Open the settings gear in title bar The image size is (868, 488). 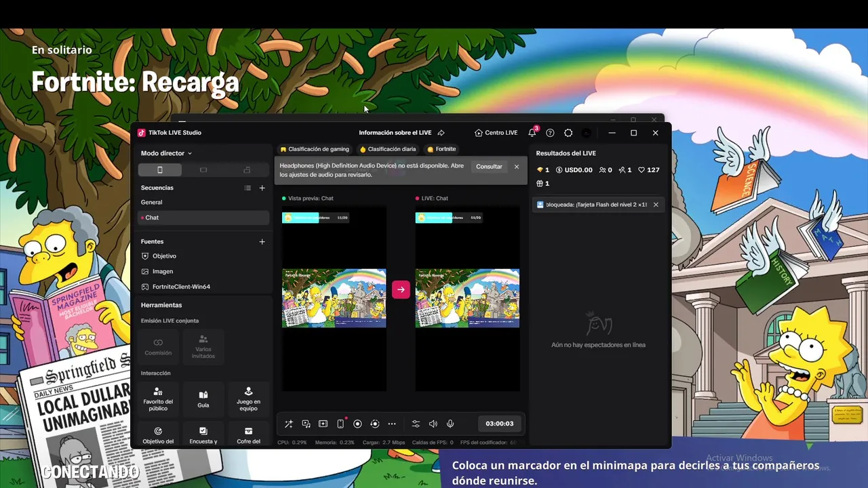click(568, 133)
